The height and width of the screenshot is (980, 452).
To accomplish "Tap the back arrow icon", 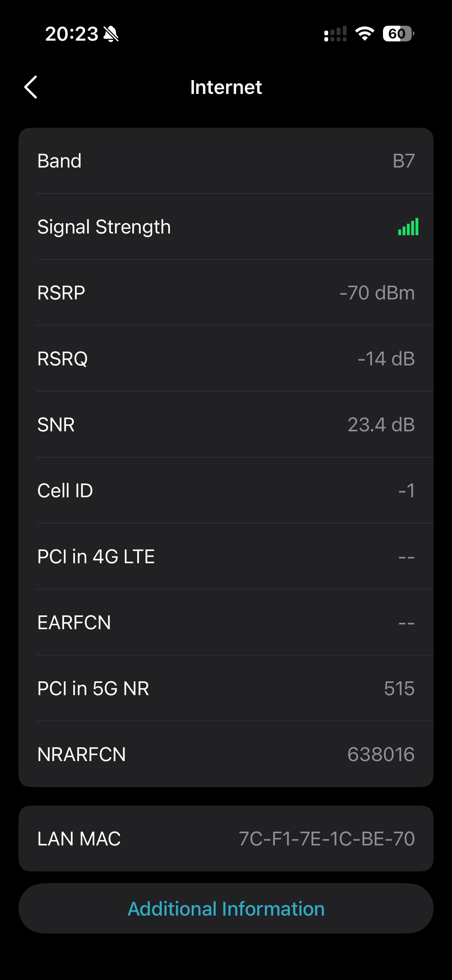I will [x=31, y=87].
